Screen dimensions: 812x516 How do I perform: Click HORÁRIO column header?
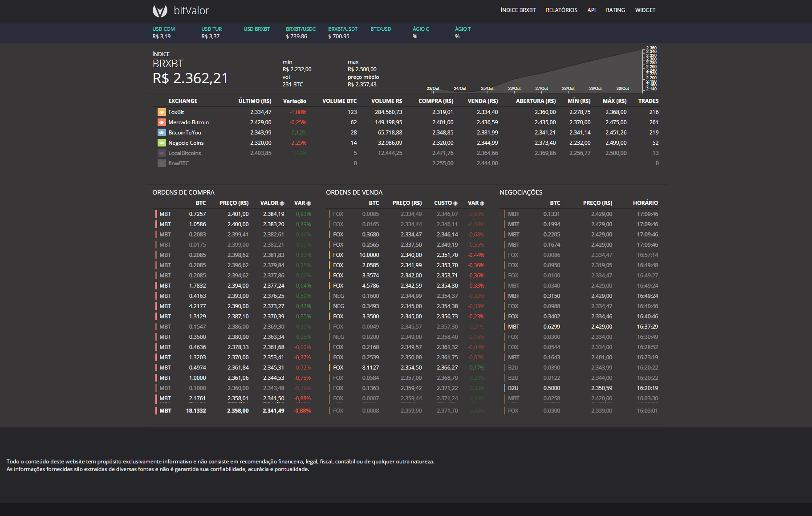[645, 203]
